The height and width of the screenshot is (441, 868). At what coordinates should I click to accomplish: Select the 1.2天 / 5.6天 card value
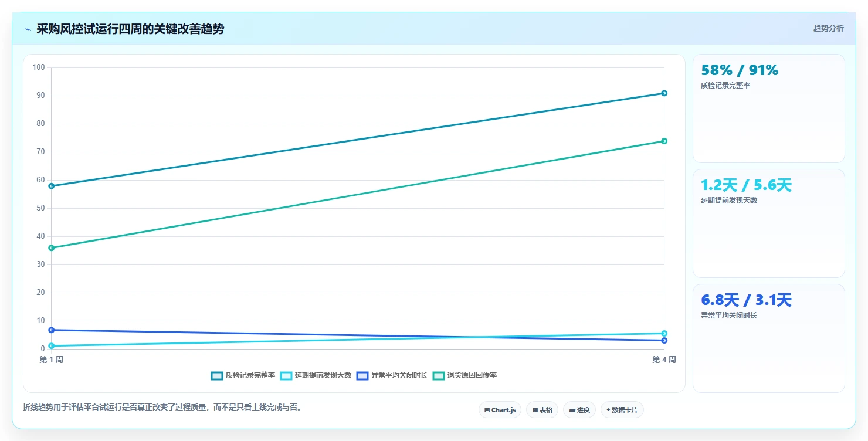746,185
